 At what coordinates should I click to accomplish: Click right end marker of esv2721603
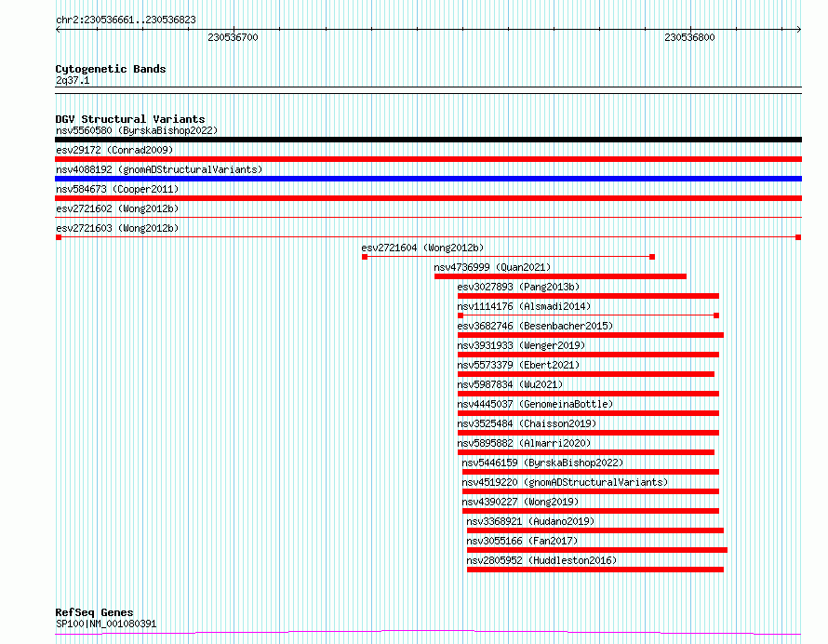(x=798, y=237)
